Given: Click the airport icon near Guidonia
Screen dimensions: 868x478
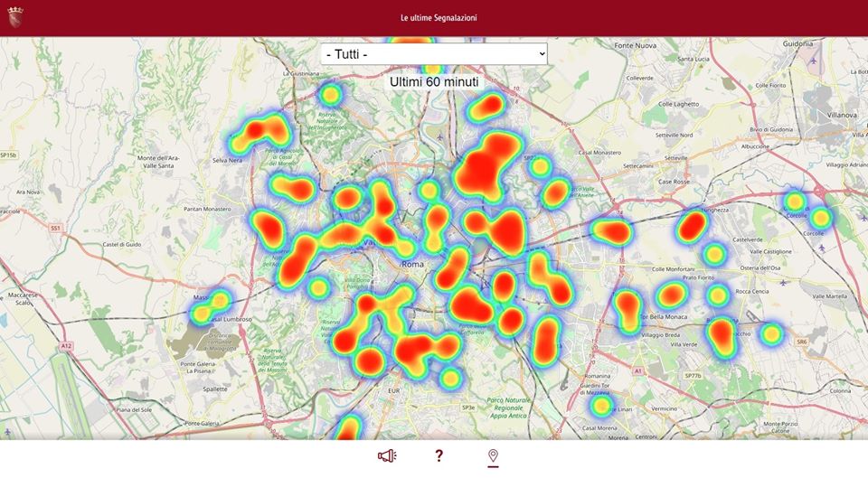Looking at the screenshot, I should click(813, 61).
